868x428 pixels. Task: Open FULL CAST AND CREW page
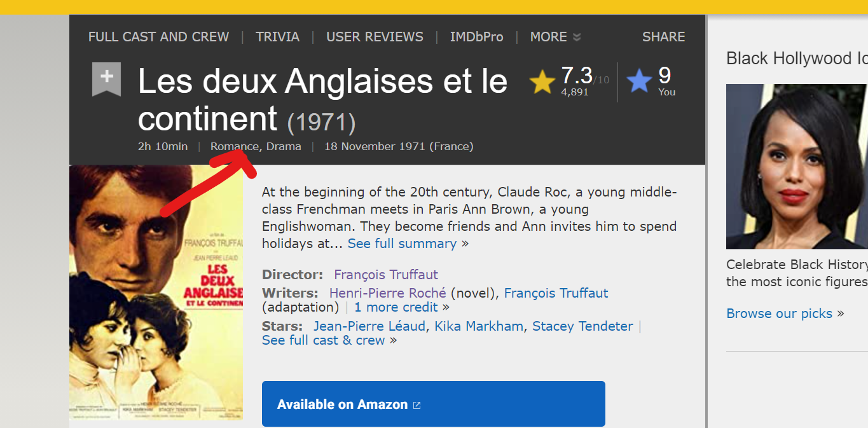[x=158, y=37]
